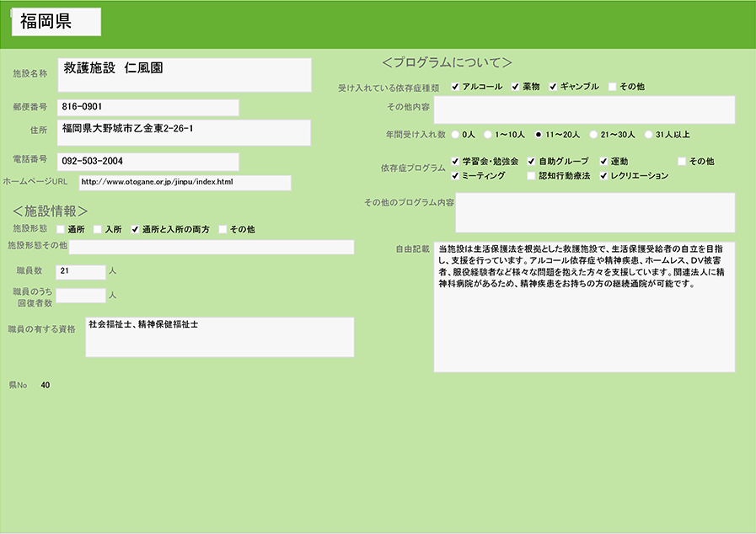
Task: Click the ホームページURL field
Action: click(x=185, y=183)
